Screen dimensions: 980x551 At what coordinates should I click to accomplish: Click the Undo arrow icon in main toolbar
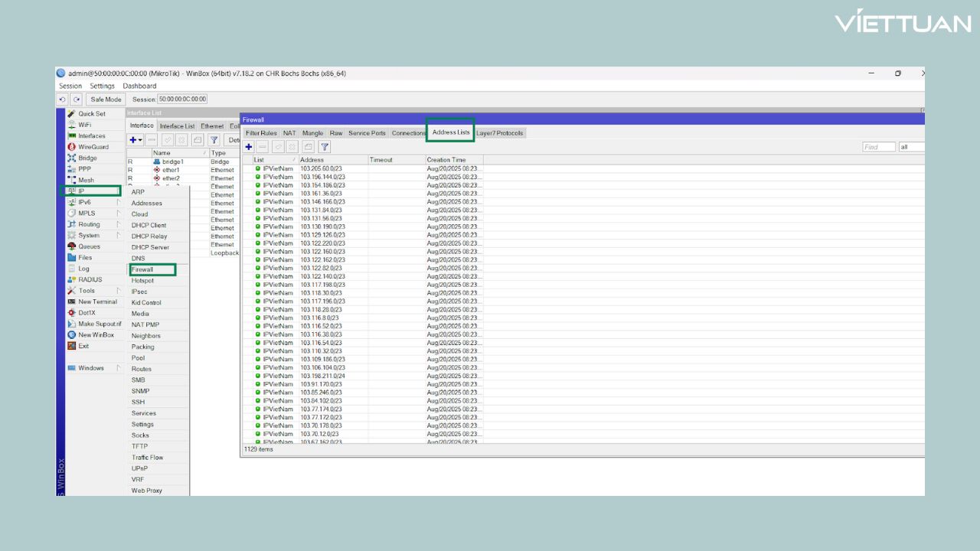tap(62, 99)
